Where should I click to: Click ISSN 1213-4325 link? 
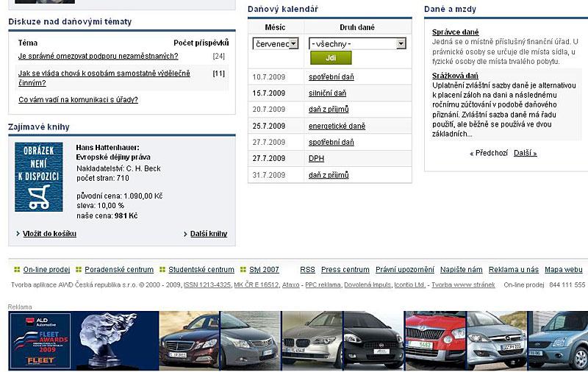tap(207, 285)
